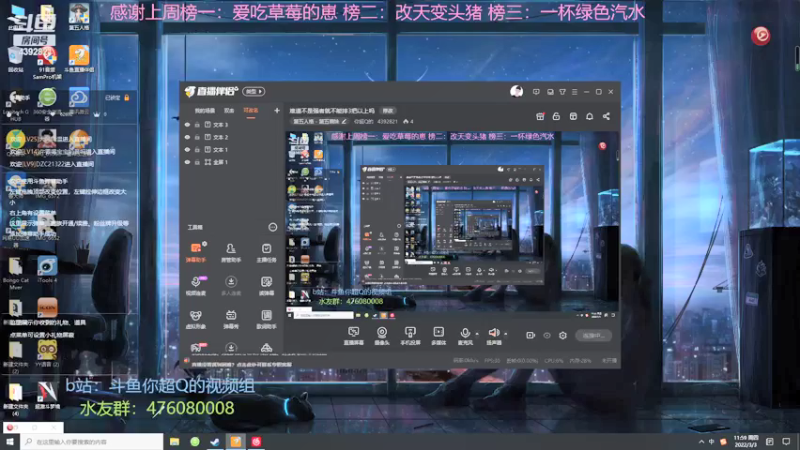Open the 多人连麦 tool icon
This screenshot has width=800, height=450.
[x=231, y=285]
